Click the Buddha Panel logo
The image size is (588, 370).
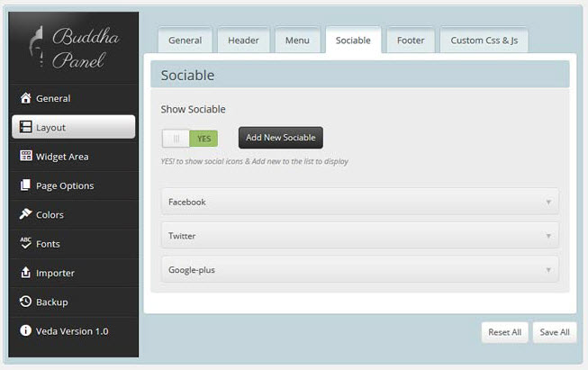tap(74, 48)
